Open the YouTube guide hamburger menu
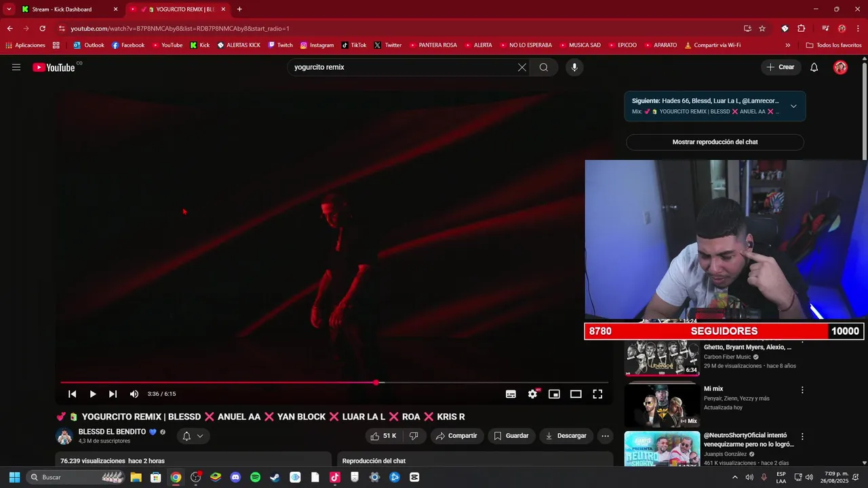 click(16, 67)
